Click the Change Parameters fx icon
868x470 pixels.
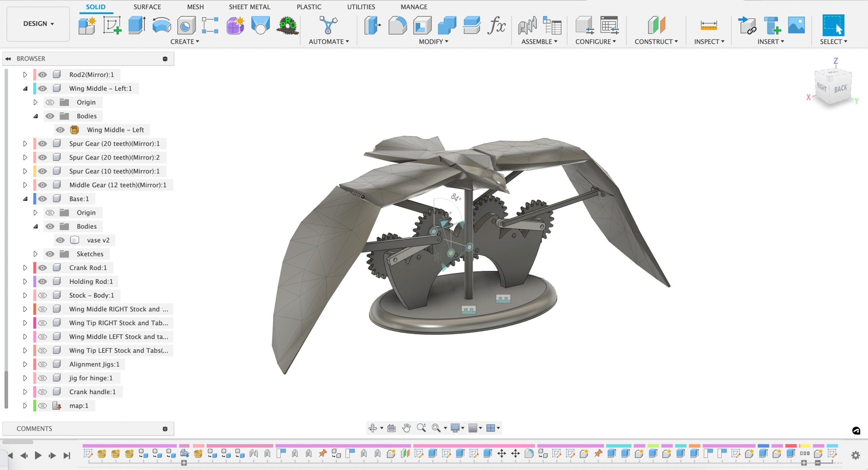tap(497, 25)
